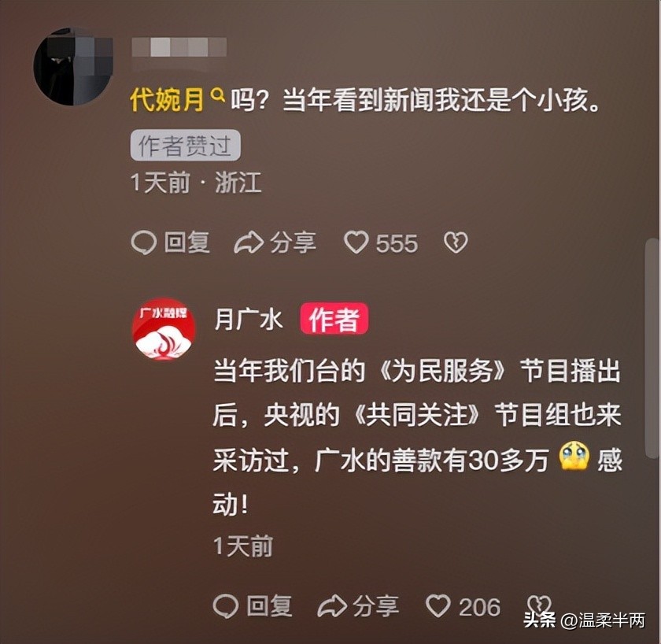Click the red 作者 badge
Image resolution: width=661 pixels, height=644 pixels.
(334, 319)
